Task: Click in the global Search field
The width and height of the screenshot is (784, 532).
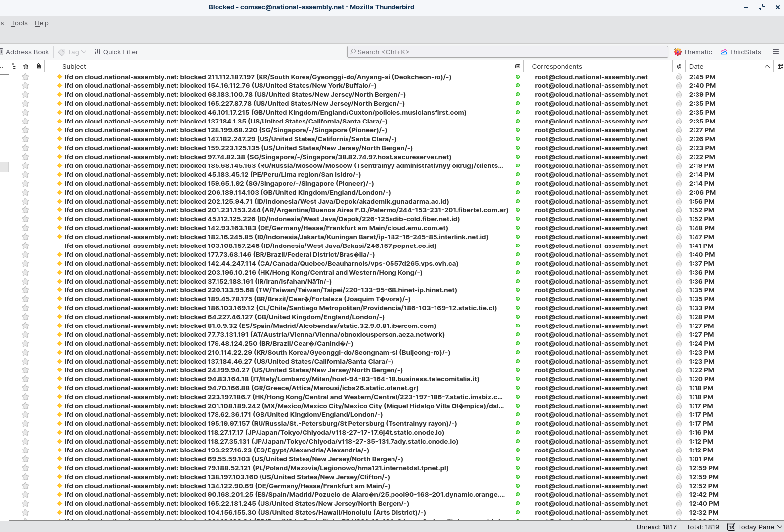Action: pyautogui.click(x=508, y=52)
